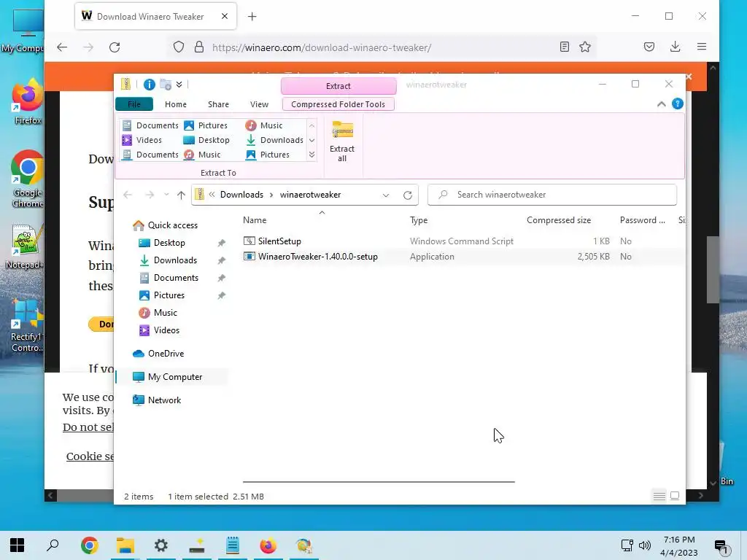The width and height of the screenshot is (747, 560).
Task: Open volume speaker tray icon
Action: pos(645,545)
